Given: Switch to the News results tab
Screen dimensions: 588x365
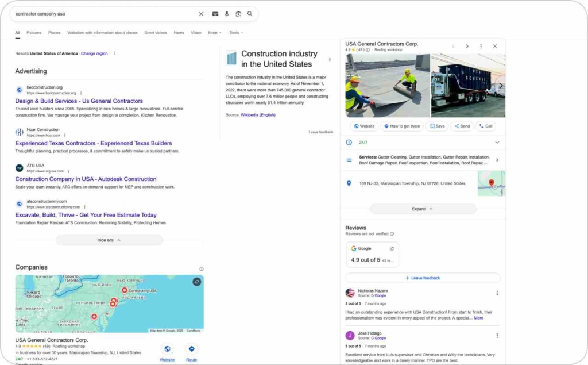Looking at the screenshot, I should pyautogui.click(x=179, y=33).
